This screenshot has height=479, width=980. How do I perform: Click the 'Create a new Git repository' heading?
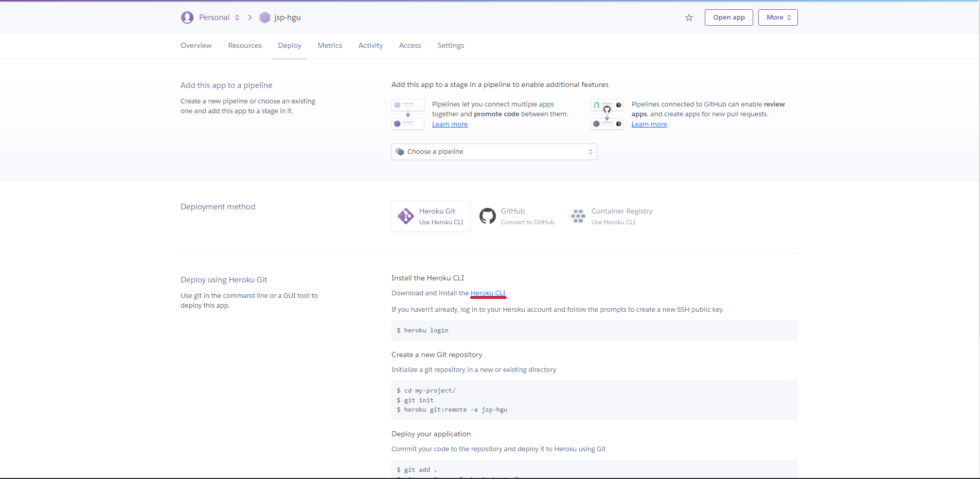tap(437, 355)
